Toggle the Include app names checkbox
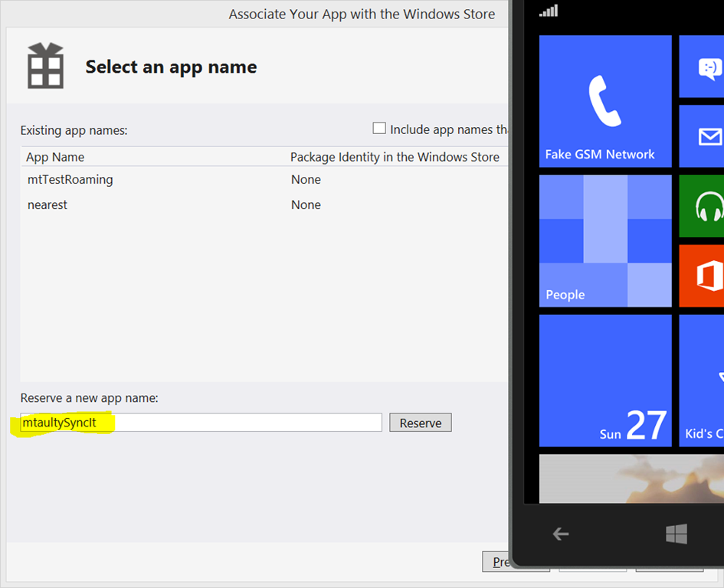 point(379,129)
